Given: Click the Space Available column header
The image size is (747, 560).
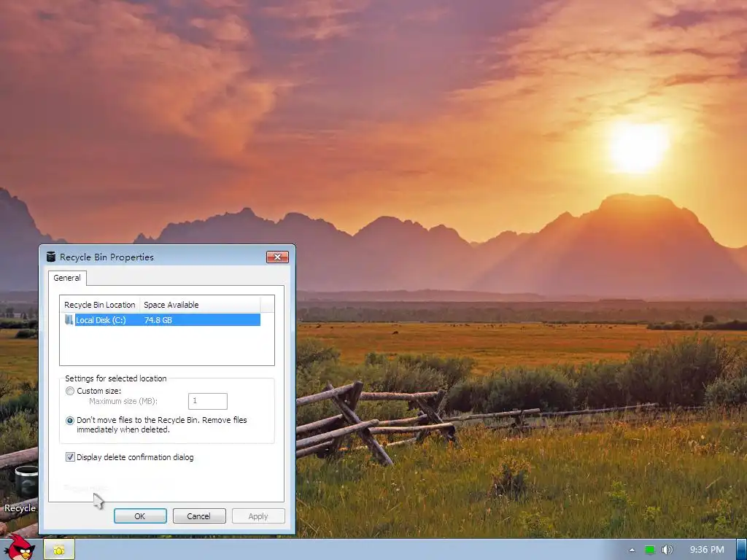Looking at the screenshot, I should click(200, 305).
